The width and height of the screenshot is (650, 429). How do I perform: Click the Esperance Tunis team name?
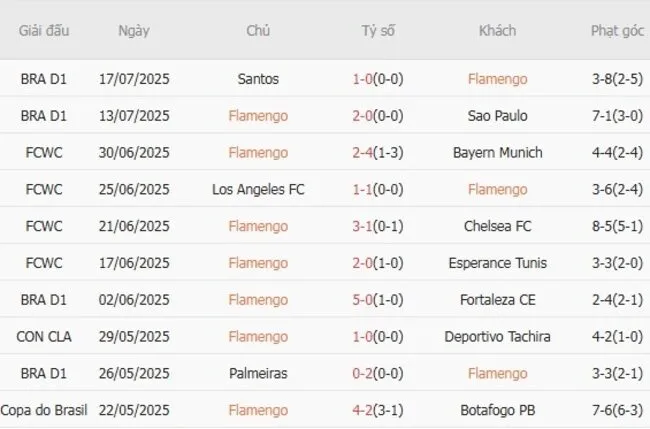(x=497, y=263)
